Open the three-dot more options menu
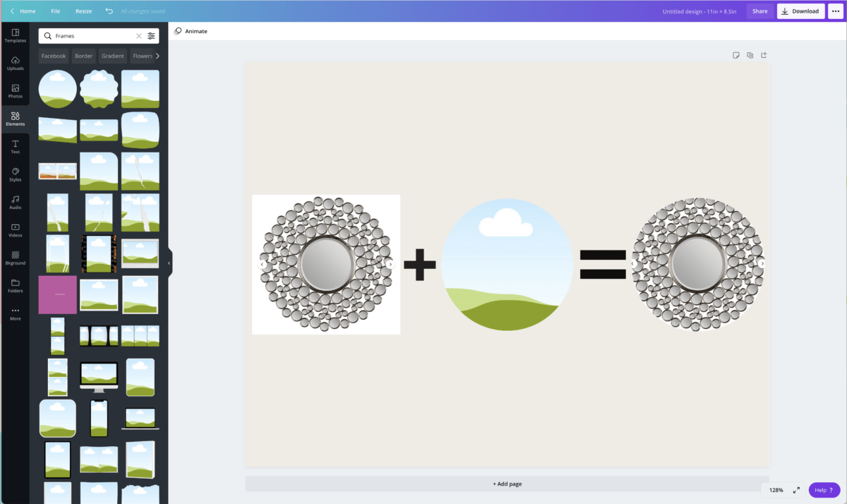This screenshot has height=504, width=847. 836,11
